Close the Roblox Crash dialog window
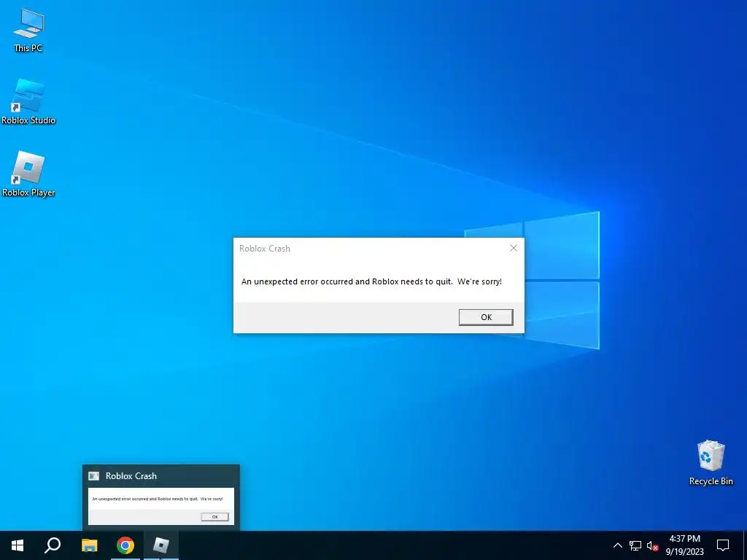 pos(513,248)
